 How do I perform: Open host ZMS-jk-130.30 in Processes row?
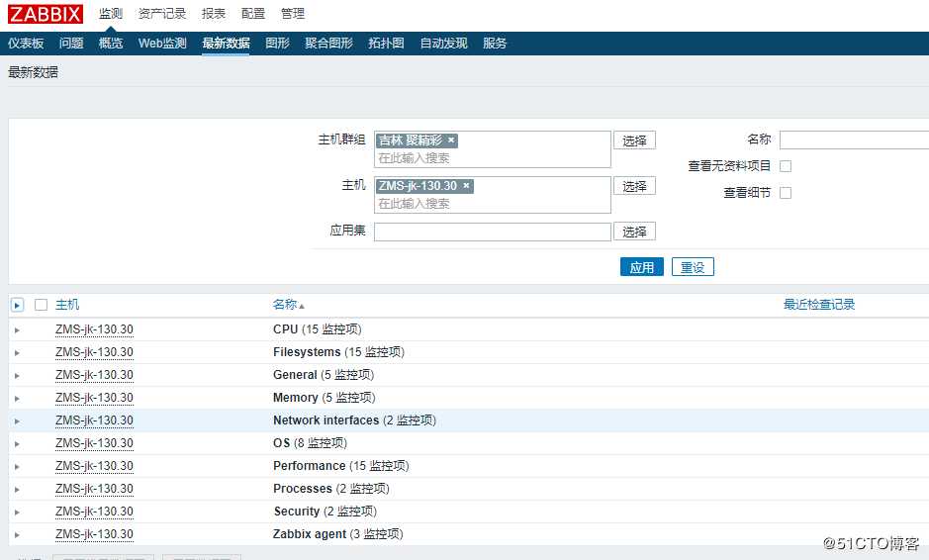click(x=94, y=489)
